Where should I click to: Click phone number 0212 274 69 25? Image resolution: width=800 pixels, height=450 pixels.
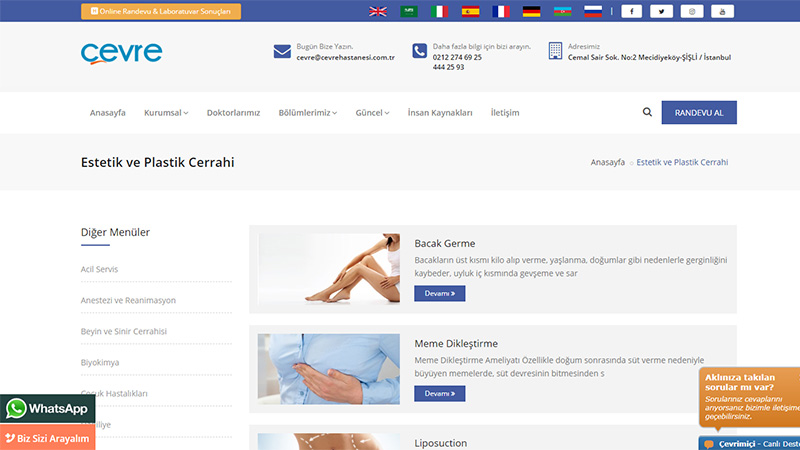click(x=457, y=57)
